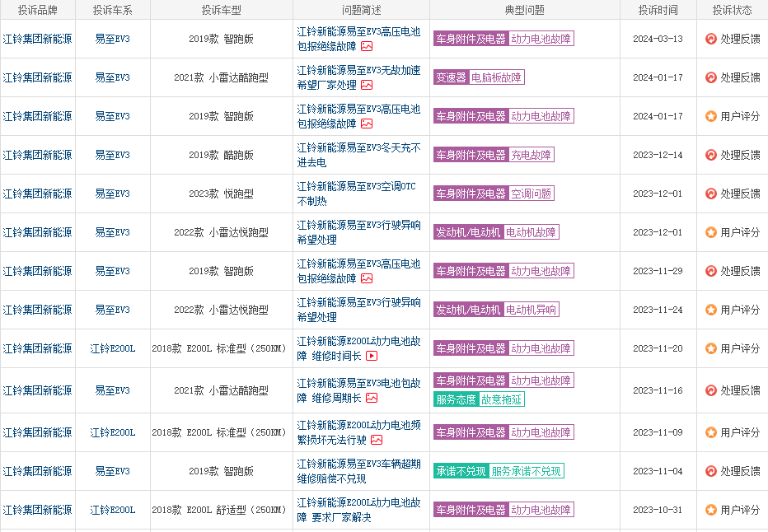Click the 江铃集团新能源 brand link in the 2023-10-31 row
The width and height of the screenshot is (768, 532).
coord(37,510)
